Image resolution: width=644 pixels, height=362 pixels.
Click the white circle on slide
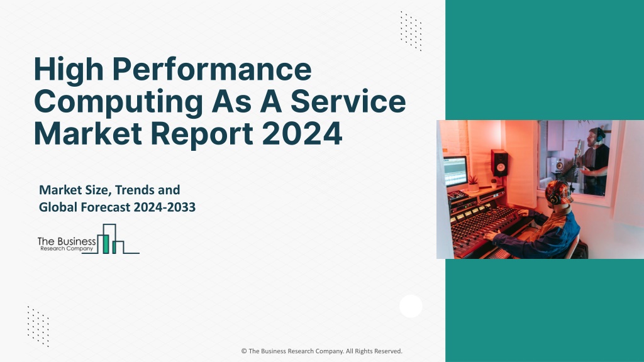click(411, 306)
